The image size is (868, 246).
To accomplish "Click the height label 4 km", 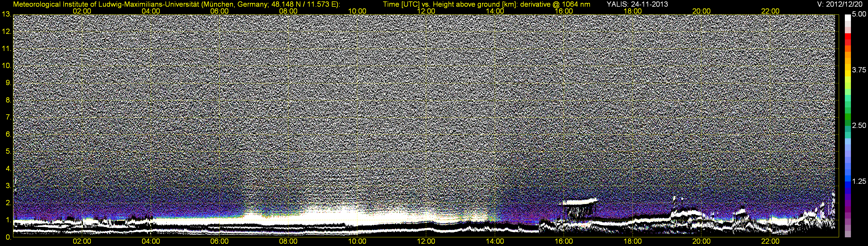I will (x=8, y=168).
